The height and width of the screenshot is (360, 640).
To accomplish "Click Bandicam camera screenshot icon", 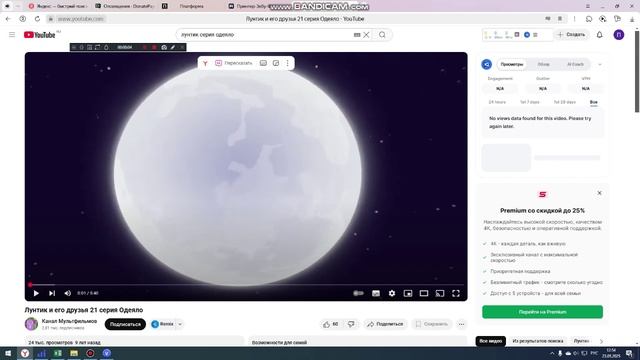I will click(164, 47).
